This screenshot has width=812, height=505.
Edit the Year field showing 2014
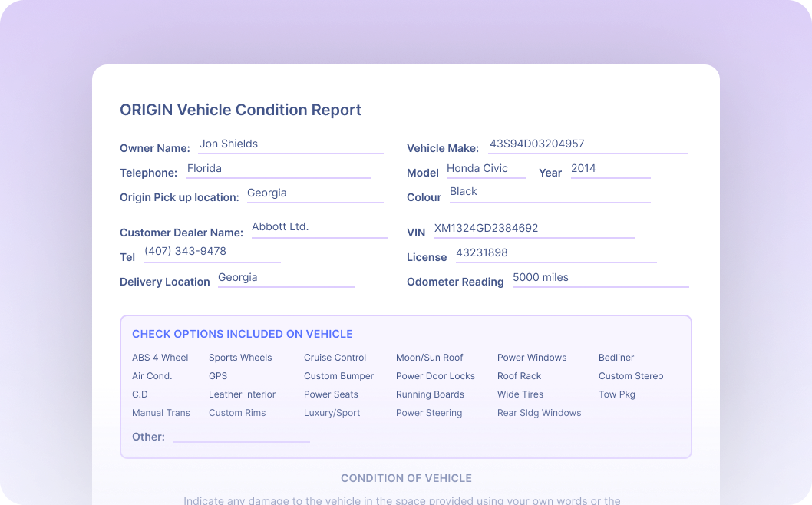pyautogui.click(x=610, y=168)
